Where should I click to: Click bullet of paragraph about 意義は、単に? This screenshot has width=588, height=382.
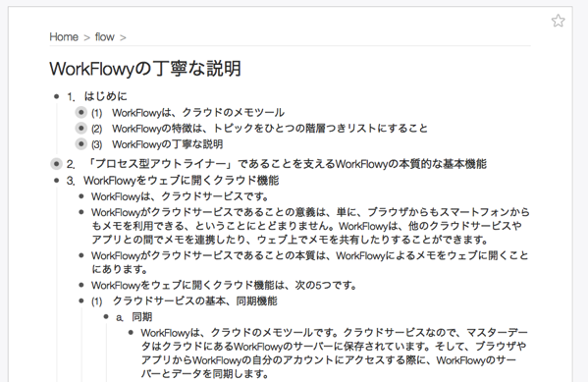click(x=81, y=212)
